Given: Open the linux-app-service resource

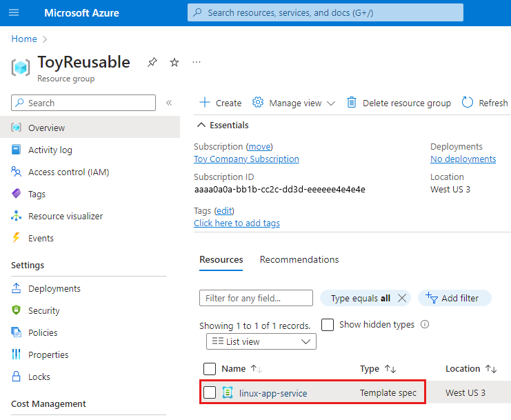Looking at the screenshot, I should pyautogui.click(x=273, y=393).
